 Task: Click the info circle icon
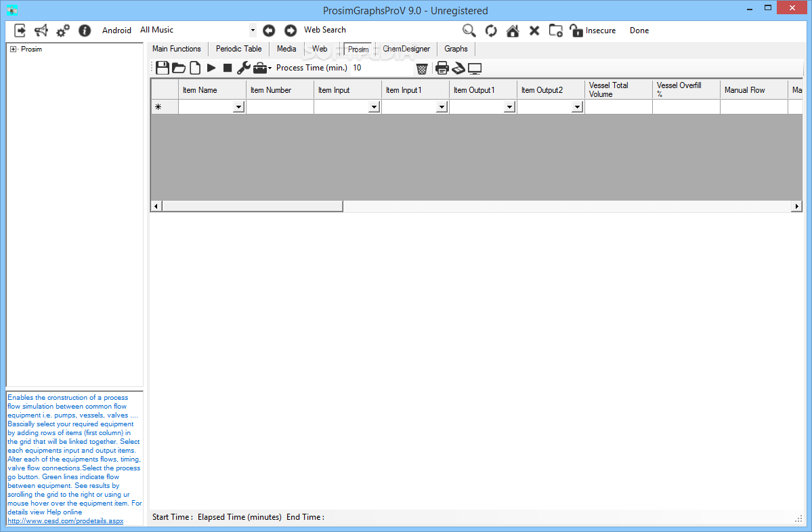tap(85, 30)
